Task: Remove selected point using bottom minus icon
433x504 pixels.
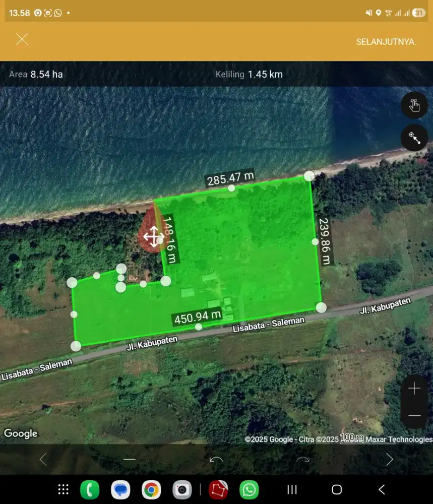Action: point(130,459)
